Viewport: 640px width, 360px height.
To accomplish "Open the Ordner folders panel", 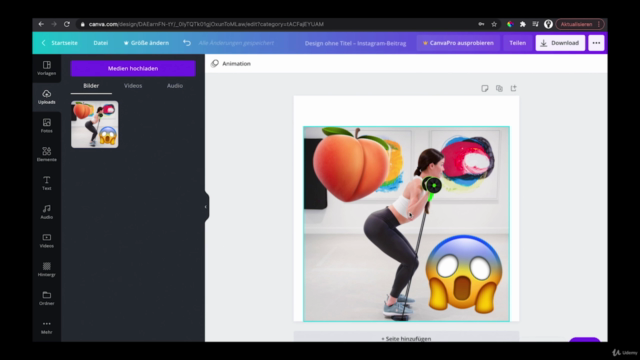I will [47, 298].
